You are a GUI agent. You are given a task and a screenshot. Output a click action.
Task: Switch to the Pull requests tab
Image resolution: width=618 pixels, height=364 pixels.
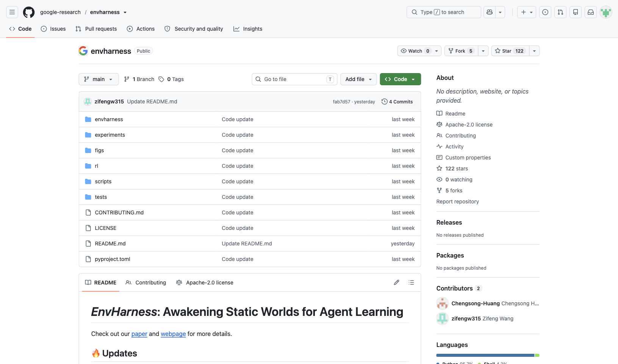pyautogui.click(x=96, y=29)
